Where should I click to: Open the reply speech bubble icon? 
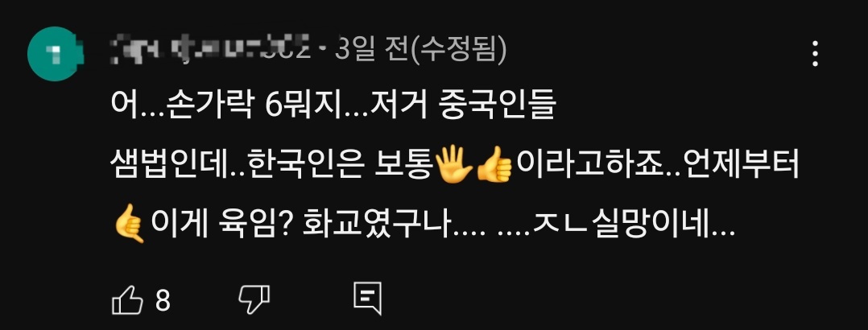367,299
